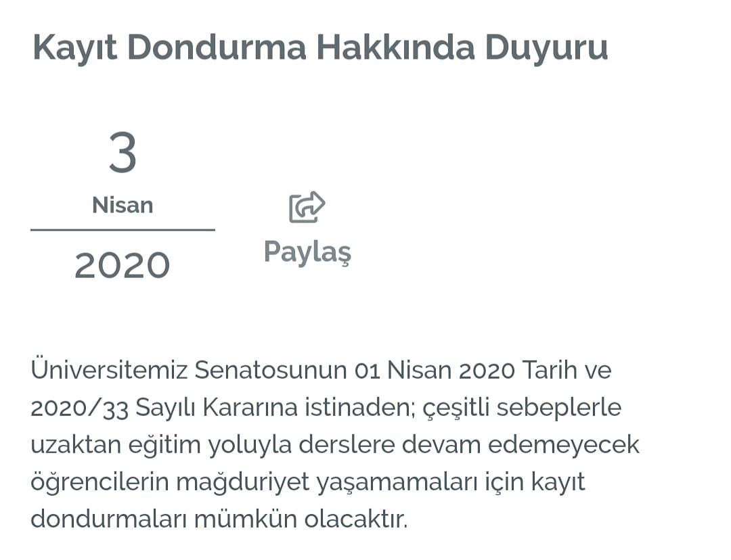The width and height of the screenshot is (731, 560).
Task: Click the word öğrencilerin
Action: point(99,482)
